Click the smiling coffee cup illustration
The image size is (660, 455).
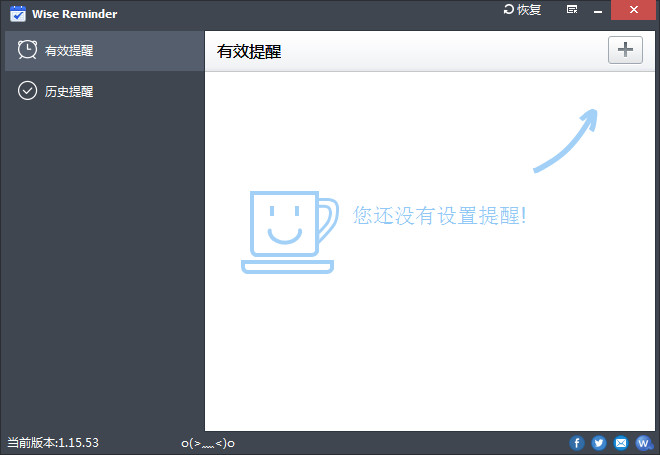pos(290,232)
